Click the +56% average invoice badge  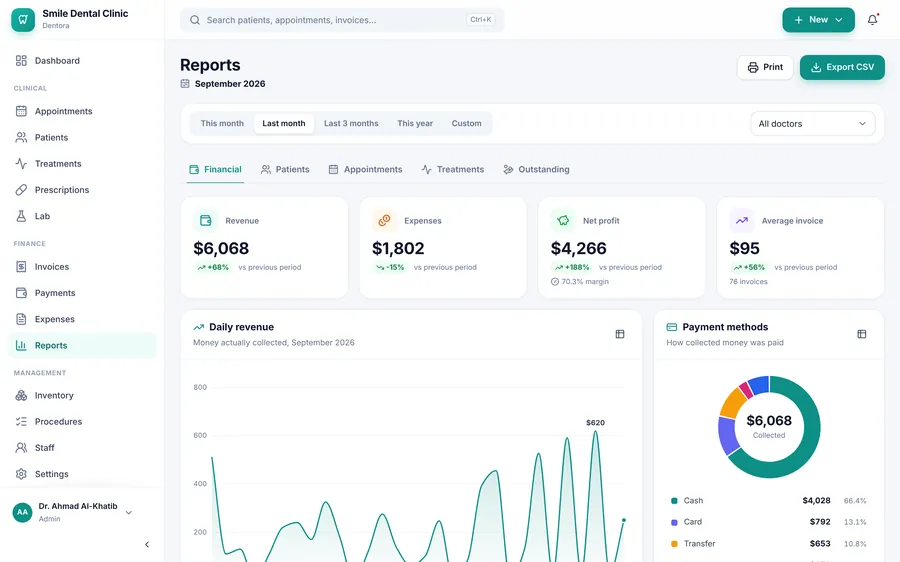pos(748,268)
